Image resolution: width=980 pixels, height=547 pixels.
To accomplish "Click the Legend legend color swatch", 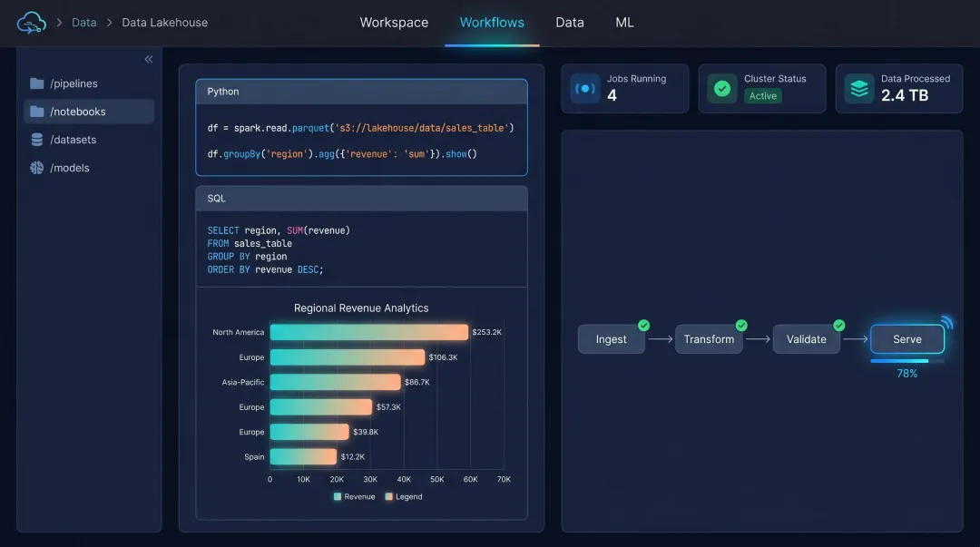I will point(388,497).
